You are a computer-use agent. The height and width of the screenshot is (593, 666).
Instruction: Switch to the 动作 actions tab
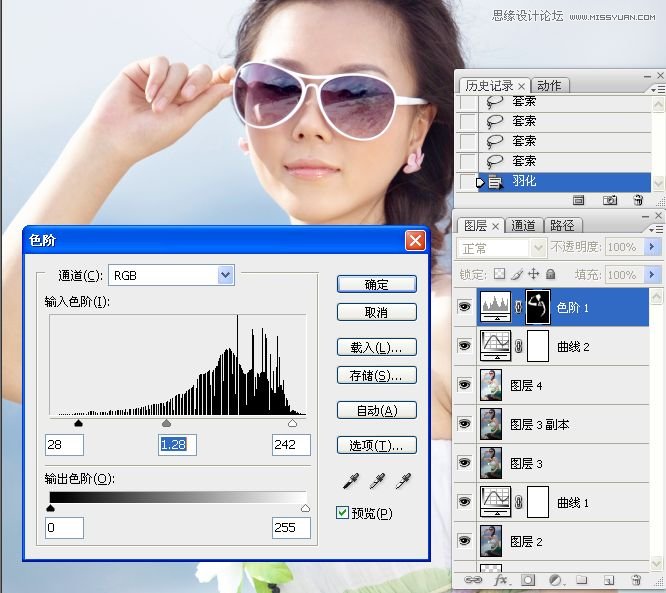549,86
